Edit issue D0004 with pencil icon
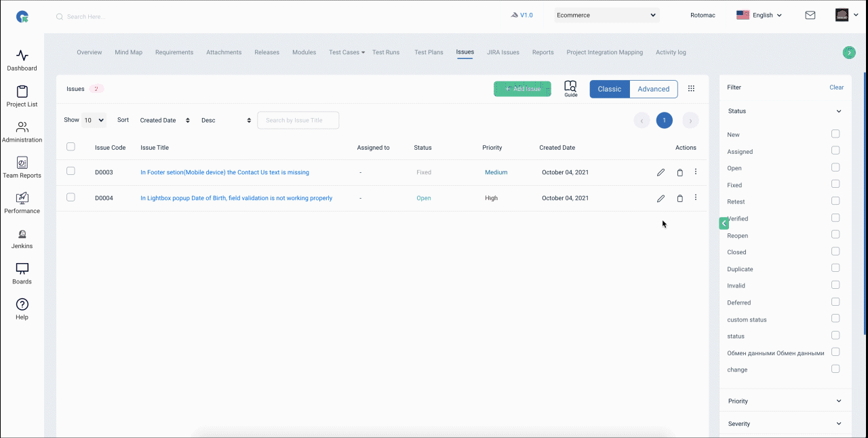Image resolution: width=868 pixels, height=438 pixels. (x=660, y=198)
